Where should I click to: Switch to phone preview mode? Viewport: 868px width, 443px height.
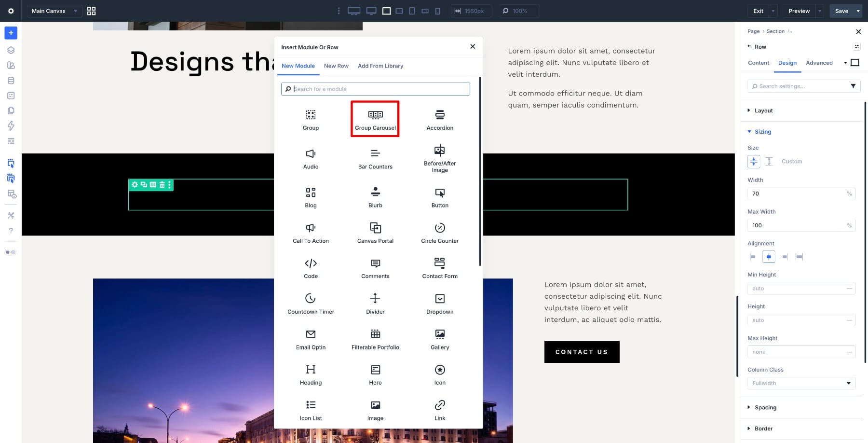point(437,11)
